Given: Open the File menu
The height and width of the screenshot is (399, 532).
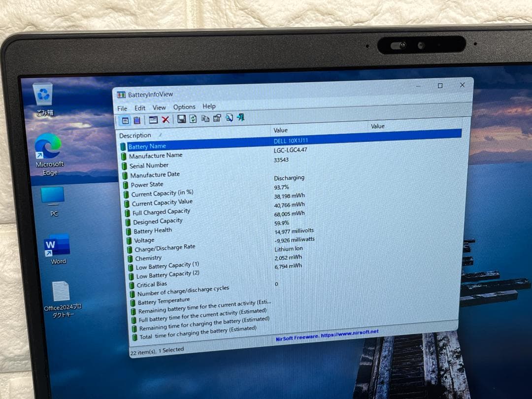Looking at the screenshot, I should point(122,107).
